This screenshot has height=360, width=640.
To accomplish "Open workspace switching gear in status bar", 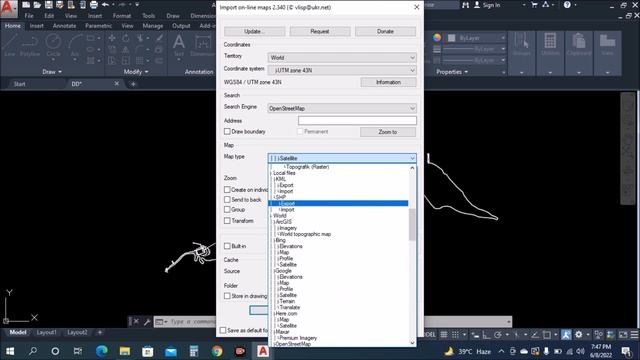I will coord(578,335).
